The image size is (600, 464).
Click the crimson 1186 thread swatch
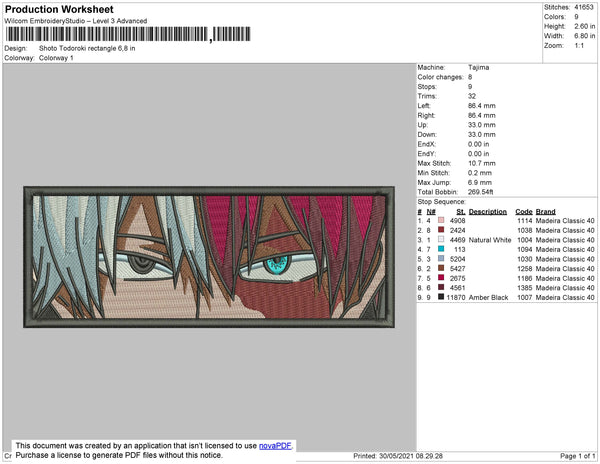click(441, 278)
